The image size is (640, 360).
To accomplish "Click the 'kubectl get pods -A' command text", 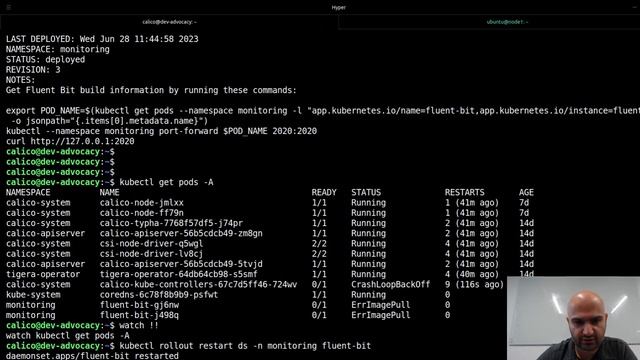I will pos(166,182).
